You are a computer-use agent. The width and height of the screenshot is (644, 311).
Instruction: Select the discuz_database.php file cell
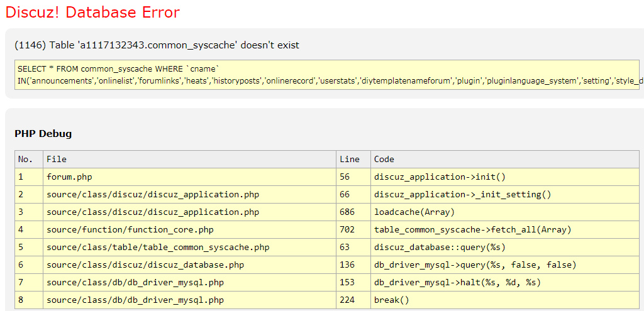(x=189, y=265)
